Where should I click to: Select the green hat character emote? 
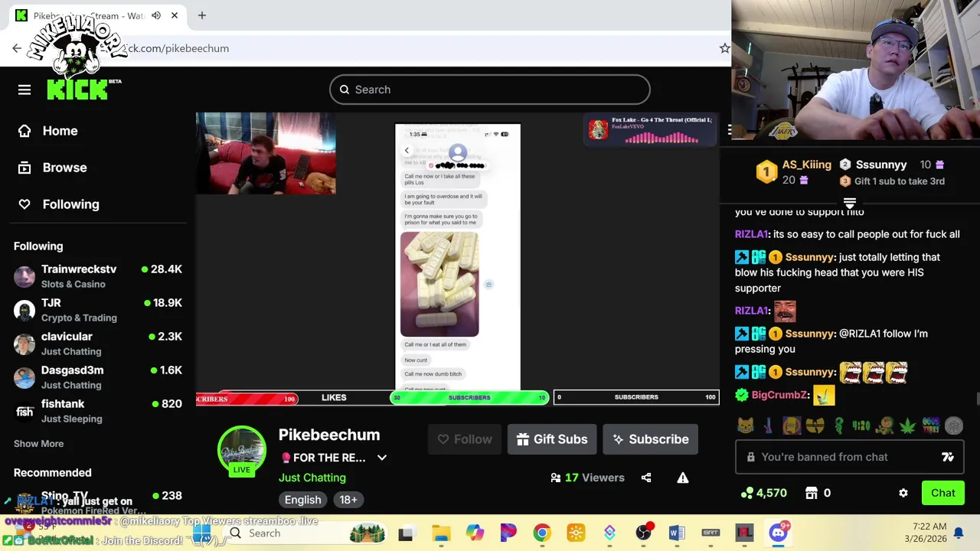884,425
